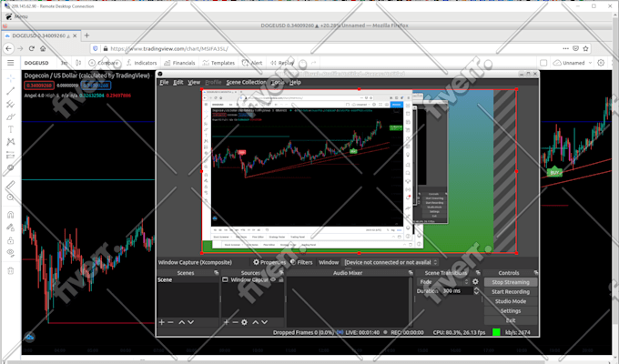
Task: Click Stop Streaming in OBS Controls
Action: click(511, 282)
